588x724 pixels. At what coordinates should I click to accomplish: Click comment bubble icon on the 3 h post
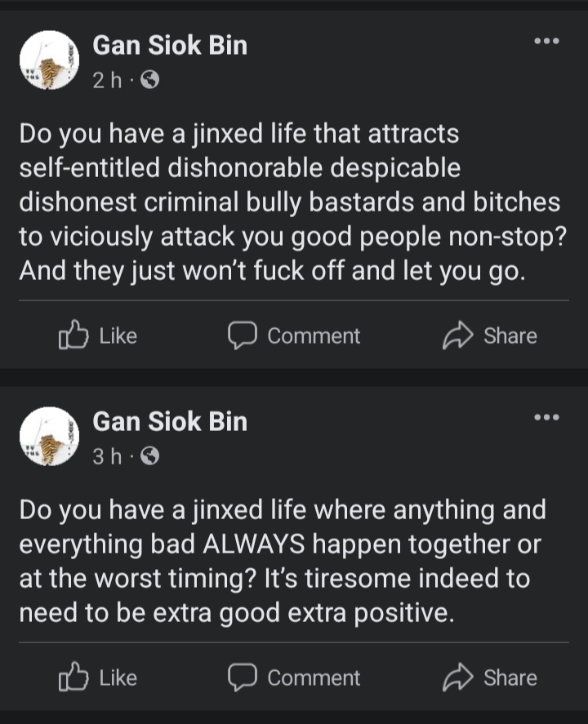click(x=243, y=677)
